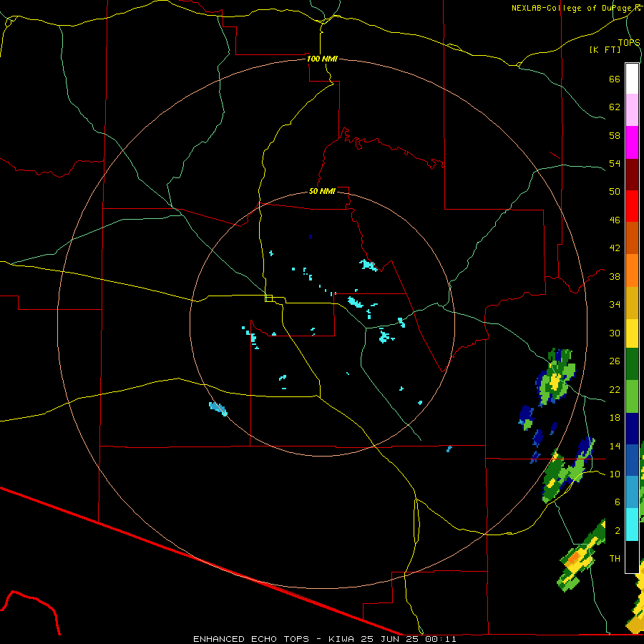The image size is (644, 644).
Task: Click the legend value 34
Action: 615,304
